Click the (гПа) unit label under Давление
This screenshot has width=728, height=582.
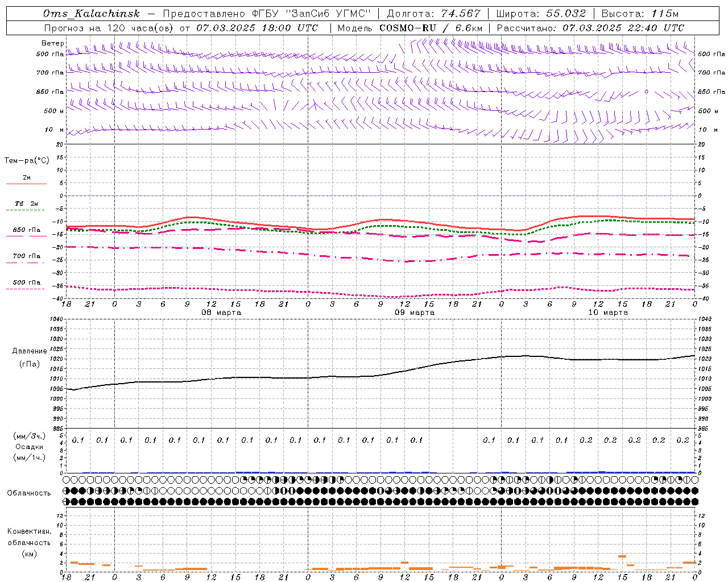(x=30, y=364)
